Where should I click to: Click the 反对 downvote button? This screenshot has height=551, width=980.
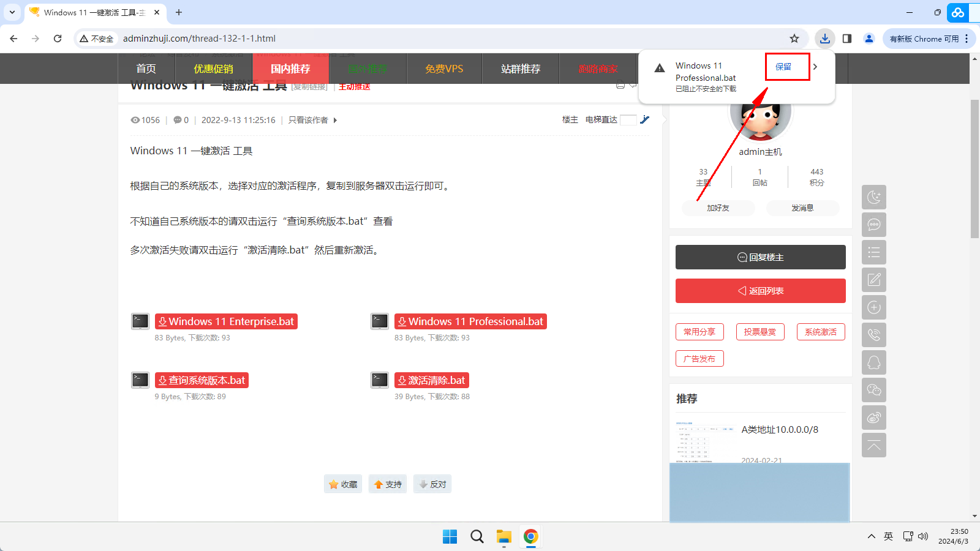432,484
